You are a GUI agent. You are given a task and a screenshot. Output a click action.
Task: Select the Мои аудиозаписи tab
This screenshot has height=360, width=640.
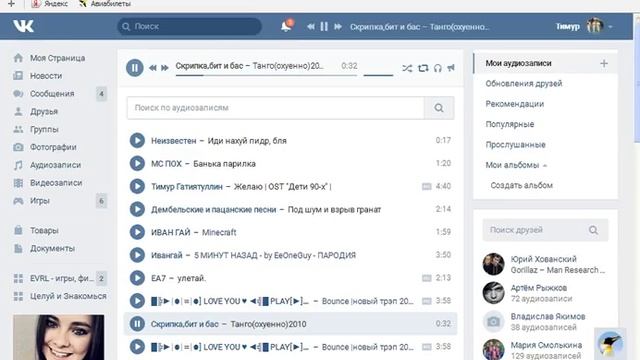click(518, 63)
